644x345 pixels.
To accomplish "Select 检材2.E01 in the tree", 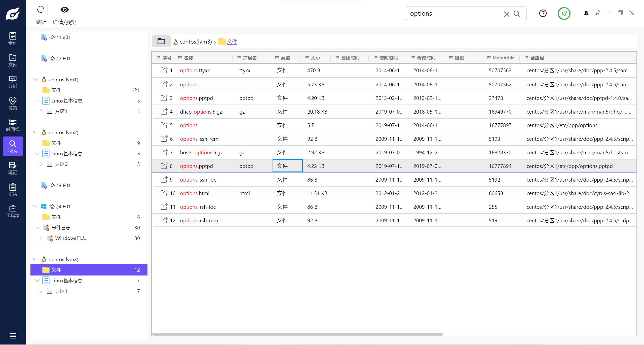I will (60, 58).
